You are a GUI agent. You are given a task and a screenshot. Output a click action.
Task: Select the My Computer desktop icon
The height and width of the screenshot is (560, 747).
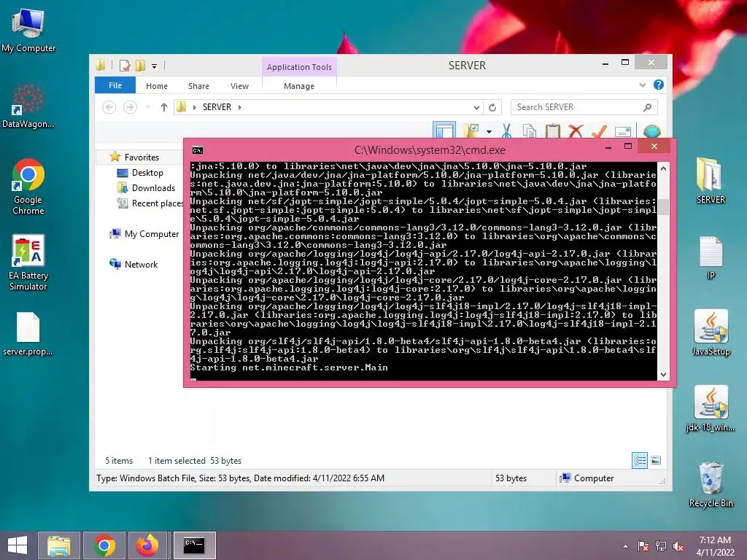click(x=28, y=30)
